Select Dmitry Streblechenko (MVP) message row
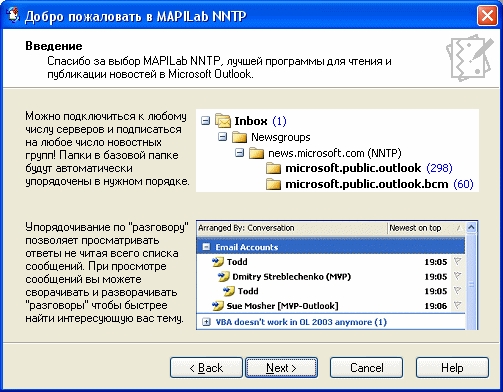Screen dimensions: 503x392 coord(331,277)
